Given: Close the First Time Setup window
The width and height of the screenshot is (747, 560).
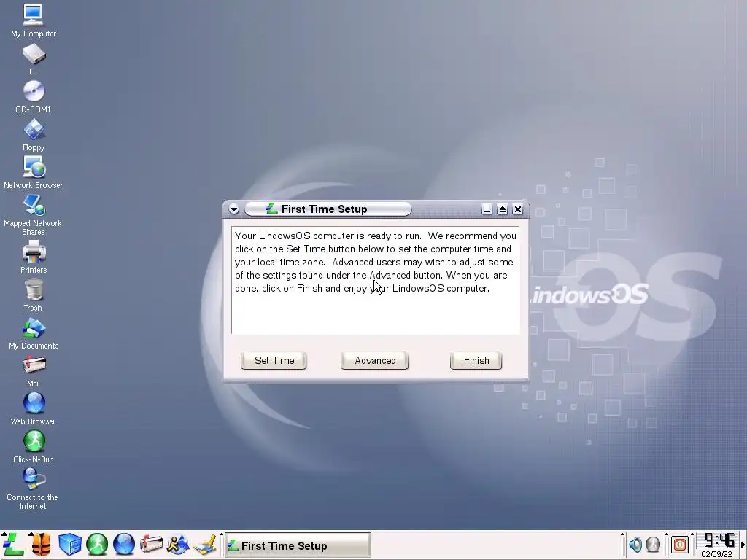Looking at the screenshot, I should pos(518,209).
